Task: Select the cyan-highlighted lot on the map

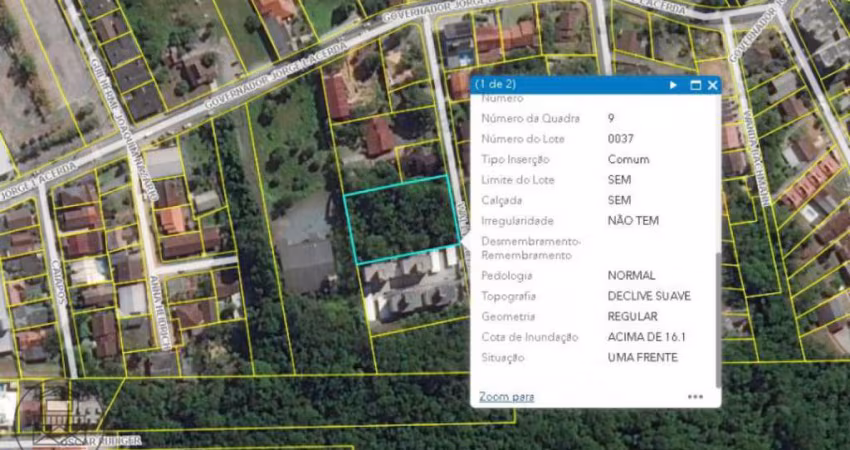Action: coord(402,219)
